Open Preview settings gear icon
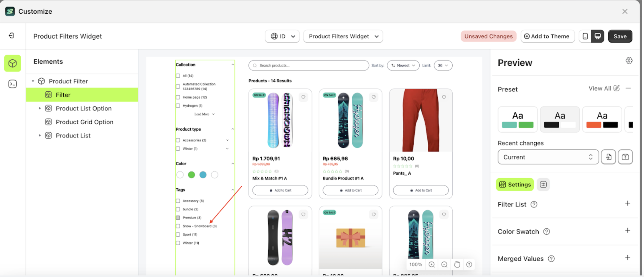This screenshot has width=644, height=277. point(629,61)
